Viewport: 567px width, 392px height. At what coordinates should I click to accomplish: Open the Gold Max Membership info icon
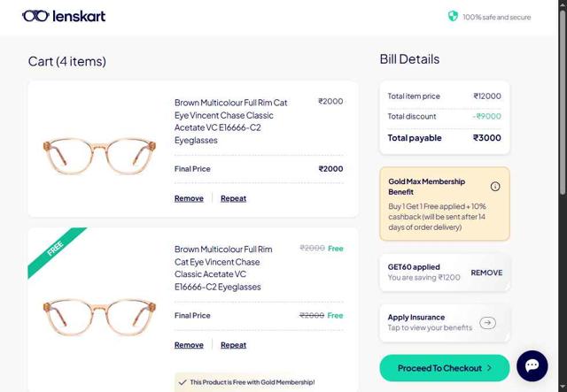click(x=495, y=187)
